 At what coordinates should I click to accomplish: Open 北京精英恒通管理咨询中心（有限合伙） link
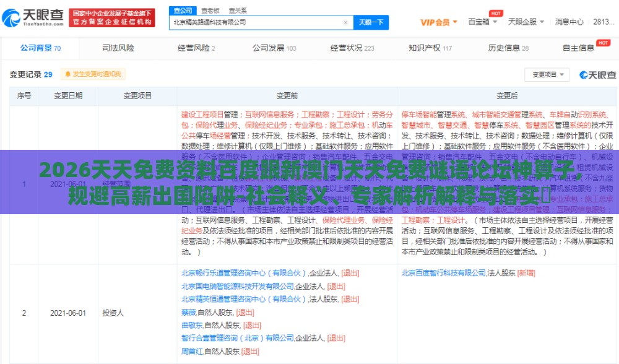click(243, 299)
